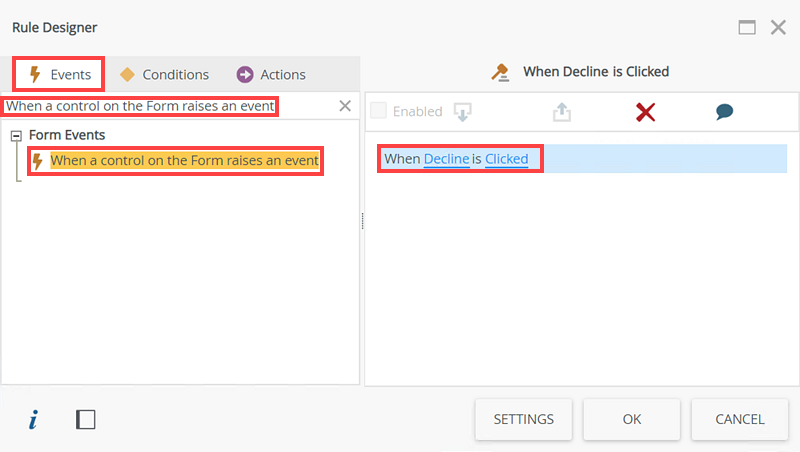Click the Clicked event link
This screenshot has height=452, width=800.
[506, 159]
